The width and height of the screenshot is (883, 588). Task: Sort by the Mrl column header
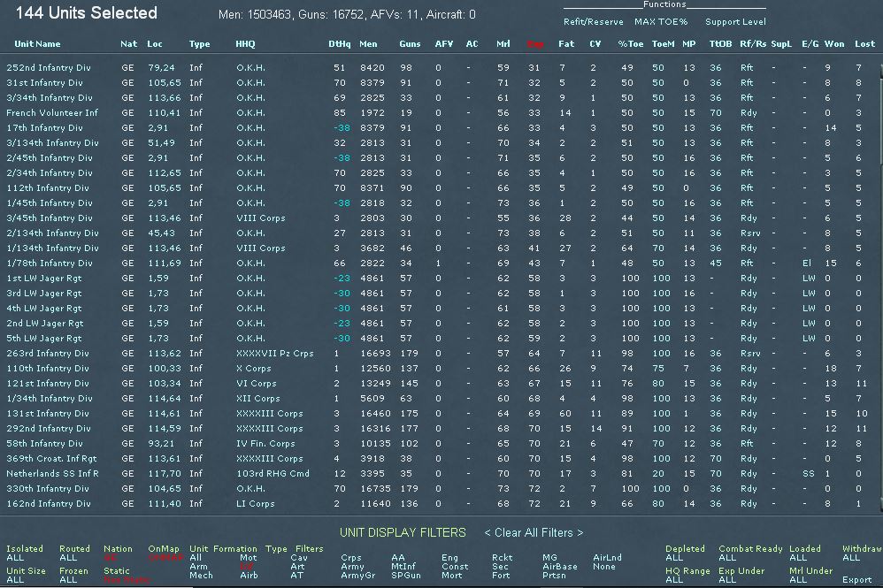click(x=503, y=44)
